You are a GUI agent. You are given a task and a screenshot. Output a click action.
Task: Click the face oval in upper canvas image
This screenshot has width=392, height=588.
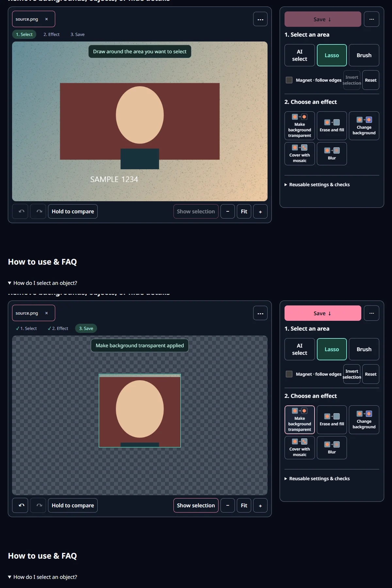tap(140, 115)
